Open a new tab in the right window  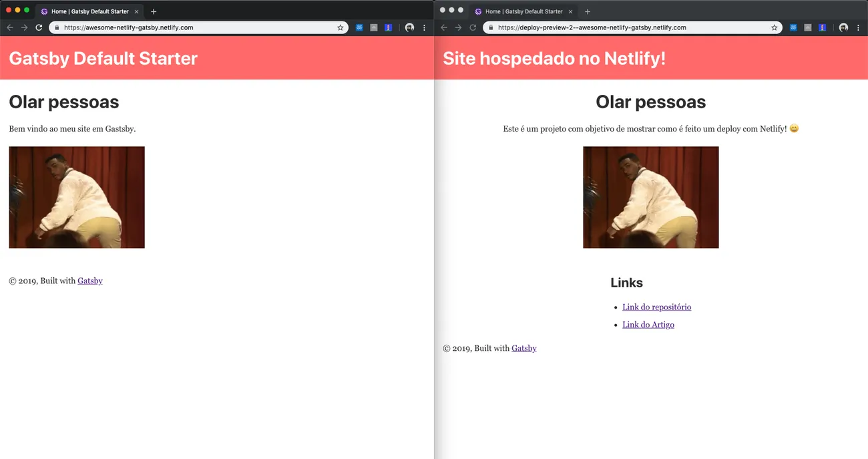tap(588, 11)
